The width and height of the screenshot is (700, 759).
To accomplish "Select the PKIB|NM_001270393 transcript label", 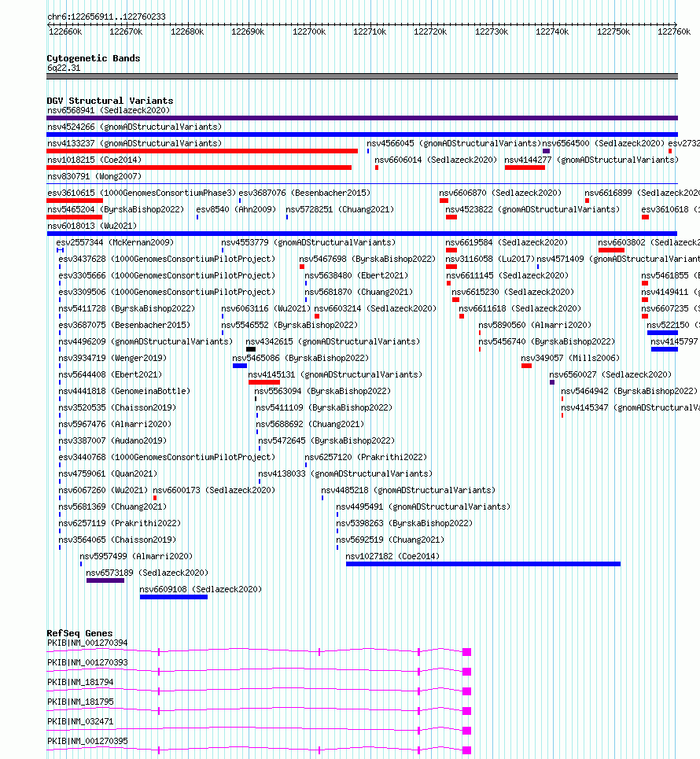I will tap(87, 662).
